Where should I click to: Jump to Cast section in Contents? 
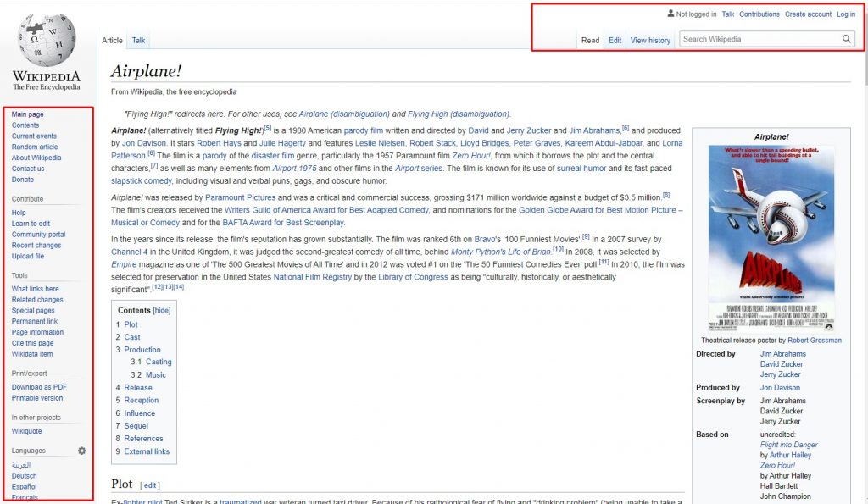coord(131,337)
